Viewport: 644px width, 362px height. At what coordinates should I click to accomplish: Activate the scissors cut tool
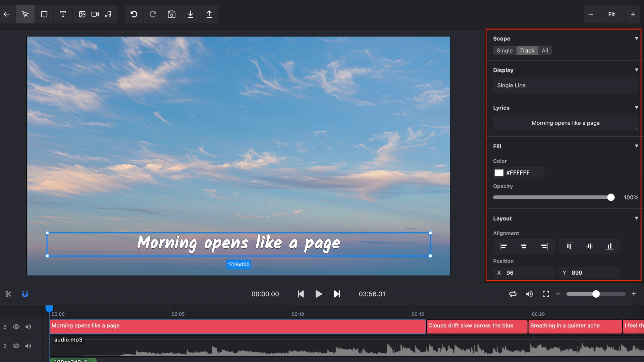(8, 294)
